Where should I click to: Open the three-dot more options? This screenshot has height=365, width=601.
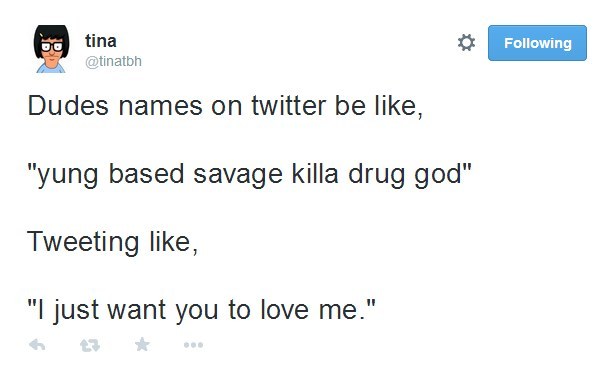pyautogui.click(x=193, y=345)
